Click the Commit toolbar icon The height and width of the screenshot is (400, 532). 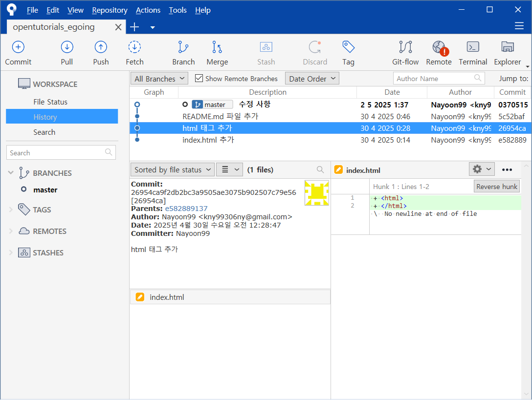(x=18, y=47)
